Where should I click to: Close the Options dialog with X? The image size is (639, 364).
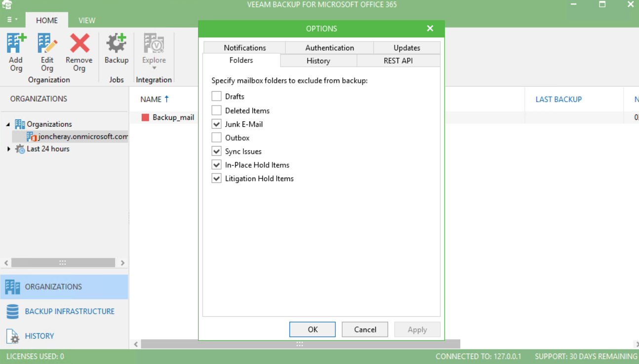pos(430,29)
